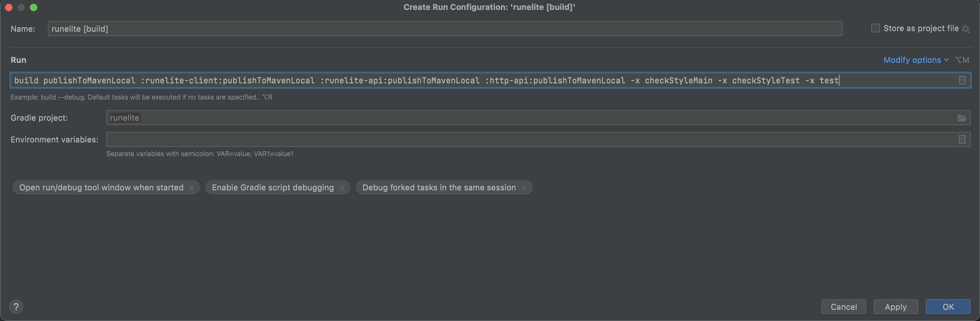Expand the Run tasks field editor icon
This screenshot has height=321, width=980.
click(962, 80)
